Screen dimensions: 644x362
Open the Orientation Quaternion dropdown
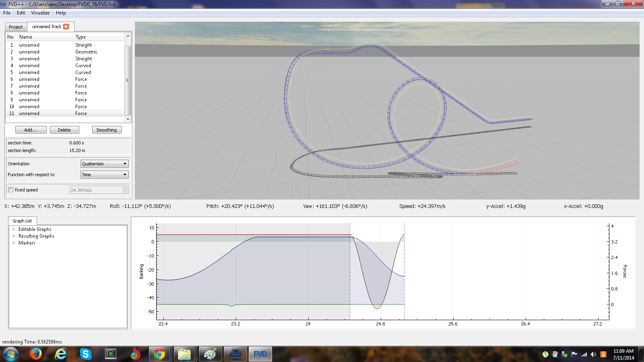(104, 164)
